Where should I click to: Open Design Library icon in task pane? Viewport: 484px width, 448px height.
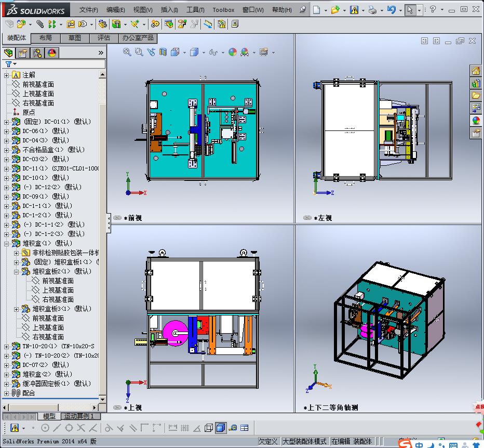tap(476, 83)
